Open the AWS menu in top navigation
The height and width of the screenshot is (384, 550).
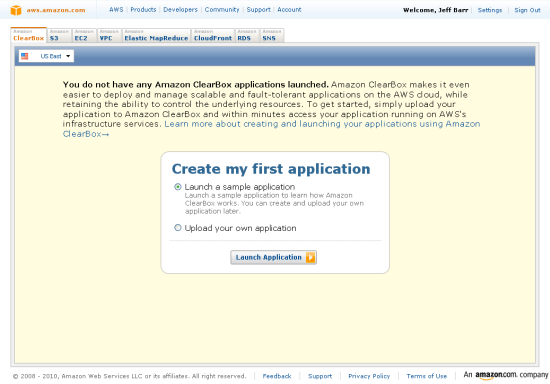tap(116, 10)
